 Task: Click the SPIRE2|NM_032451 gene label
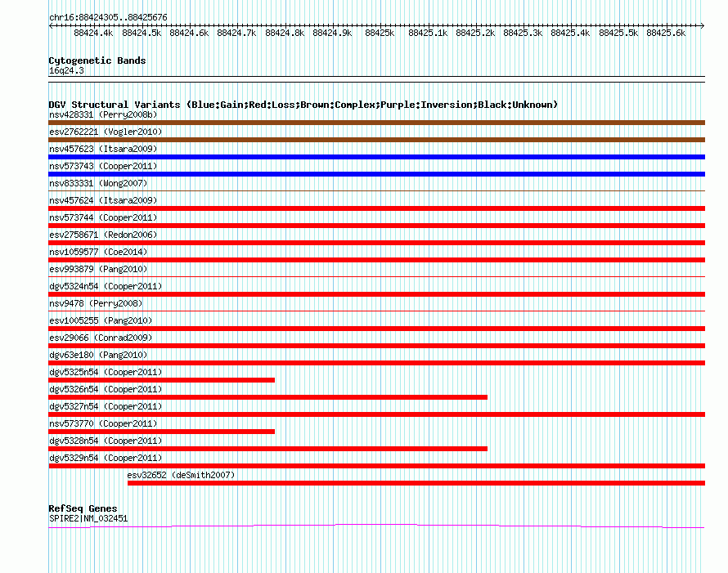coord(88,519)
